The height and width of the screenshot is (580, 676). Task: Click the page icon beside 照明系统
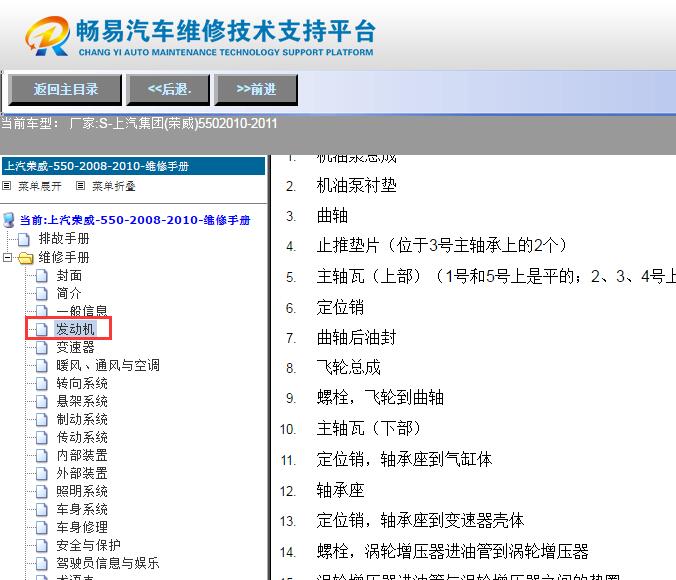(41, 492)
